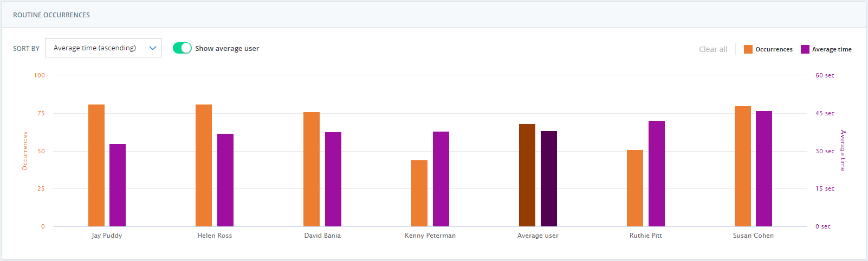Toggle the Show average user switch
The image size is (868, 261).
coord(182,48)
